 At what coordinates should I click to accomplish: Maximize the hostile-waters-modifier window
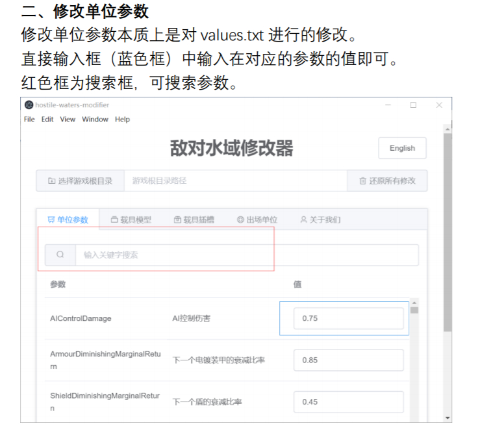pos(413,105)
